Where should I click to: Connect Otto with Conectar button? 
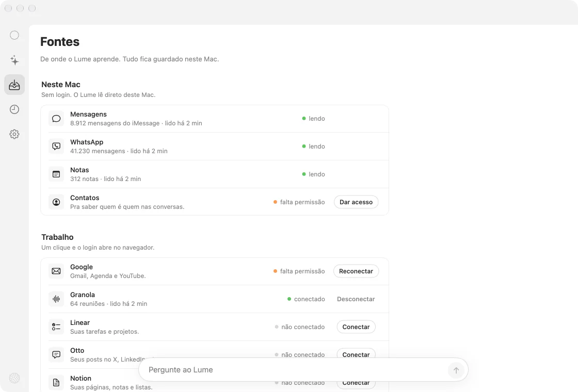tap(356, 353)
